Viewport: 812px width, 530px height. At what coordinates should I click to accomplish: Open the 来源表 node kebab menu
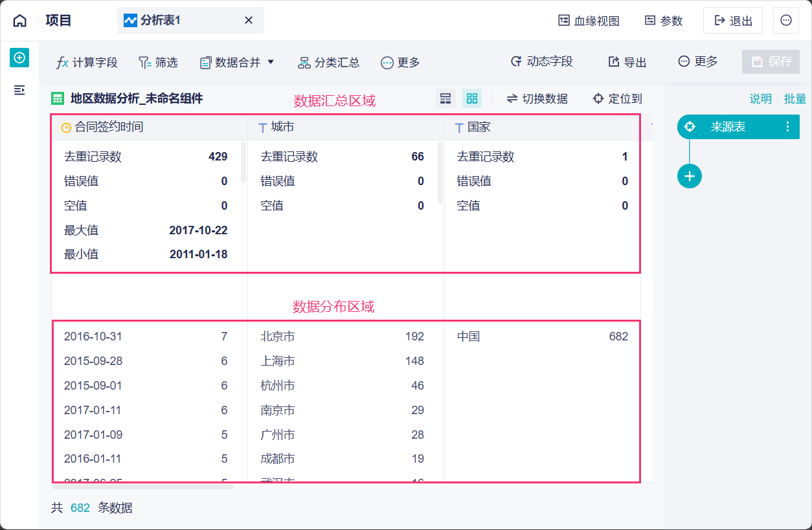[x=788, y=127]
